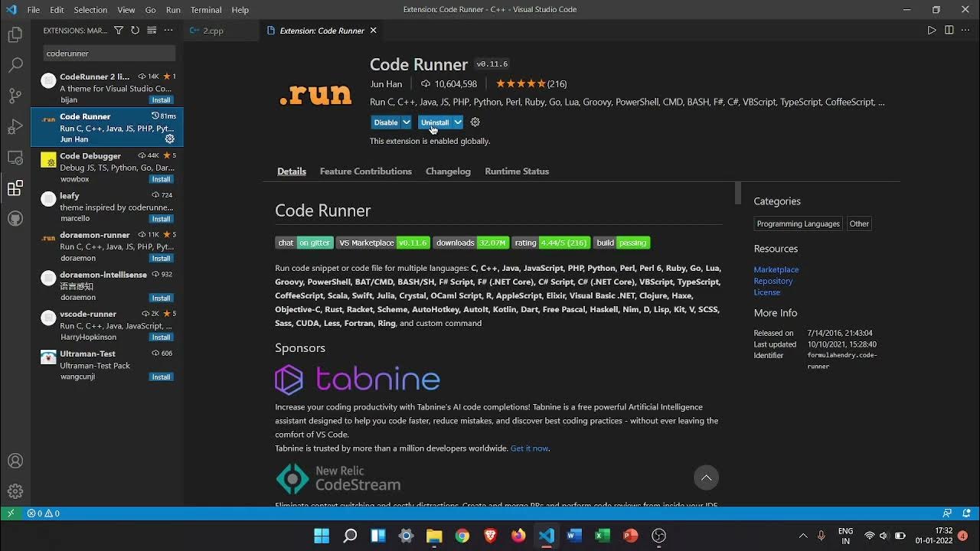This screenshot has width=980, height=551.
Task: Close the Extension: Code Runner tab
Action: click(374, 31)
